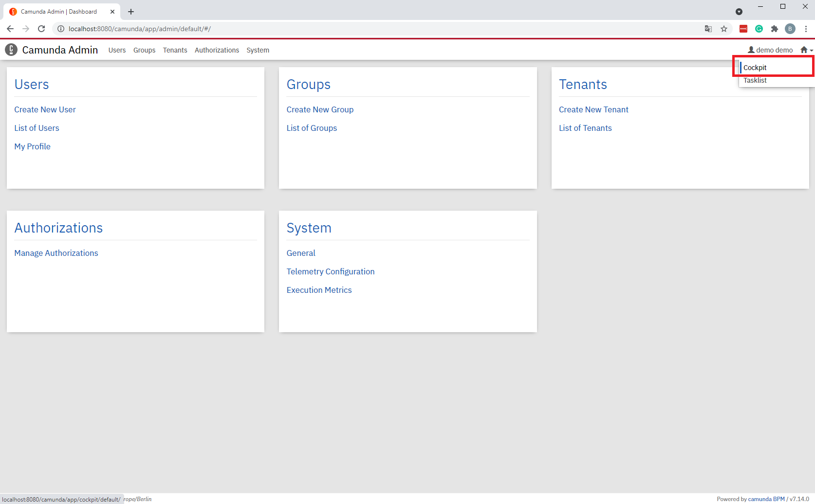The width and height of the screenshot is (815, 504).
Task: Open Telemetry Configuration
Action: [x=331, y=271]
